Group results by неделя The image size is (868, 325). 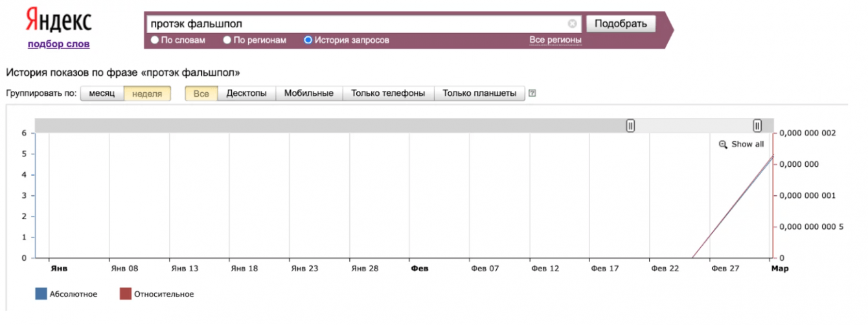[147, 93]
